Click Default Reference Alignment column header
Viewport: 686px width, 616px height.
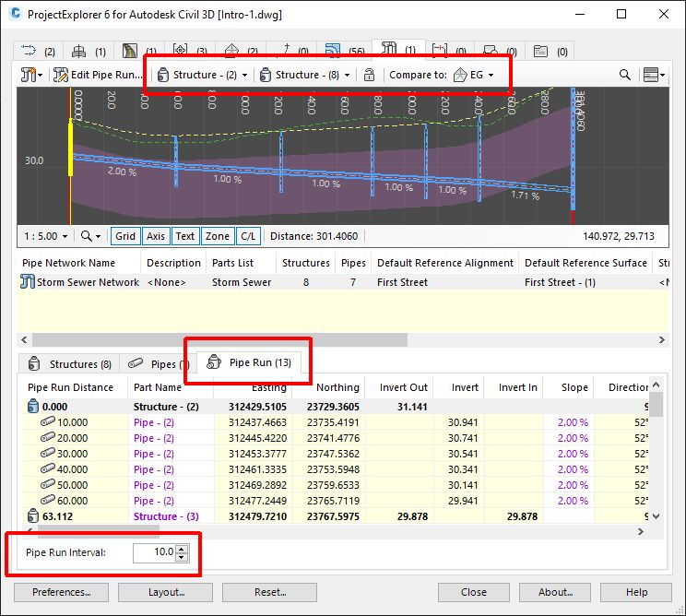[445, 263]
